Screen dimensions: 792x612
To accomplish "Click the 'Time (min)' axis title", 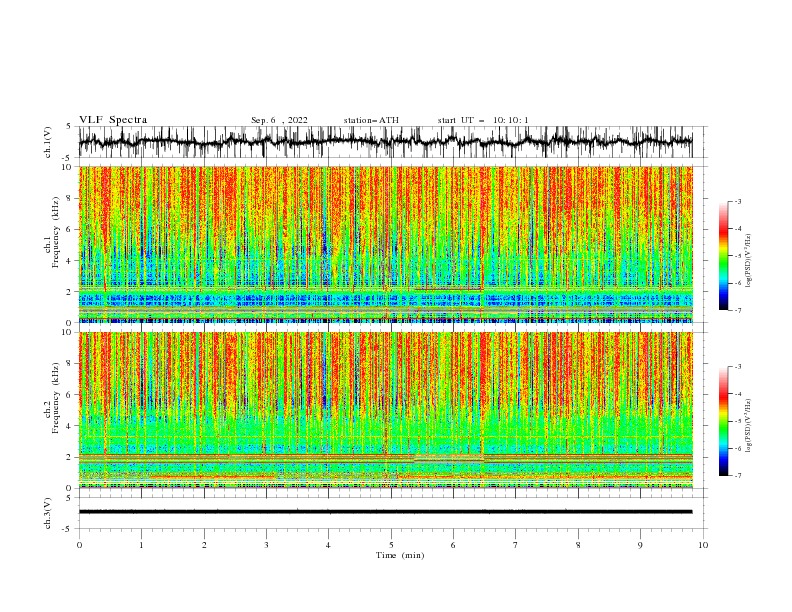I will 400,555.
